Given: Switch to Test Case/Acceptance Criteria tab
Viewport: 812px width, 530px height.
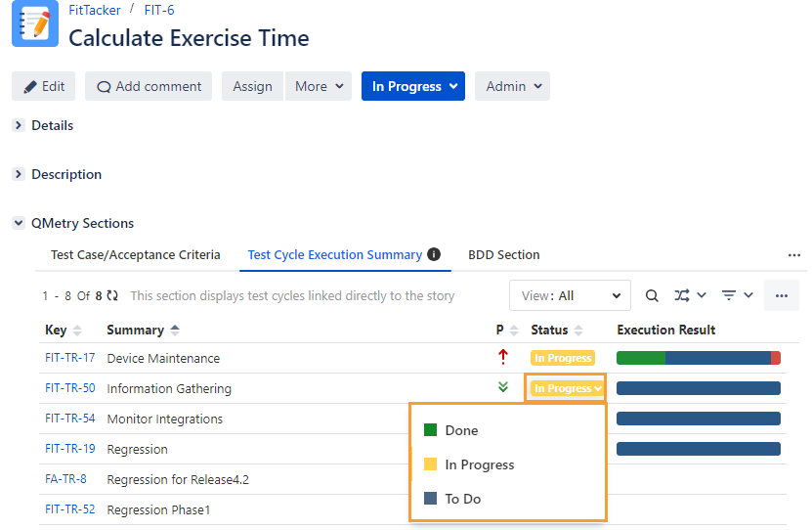Looking at the screenshot, I should click(x=136, y=255).
